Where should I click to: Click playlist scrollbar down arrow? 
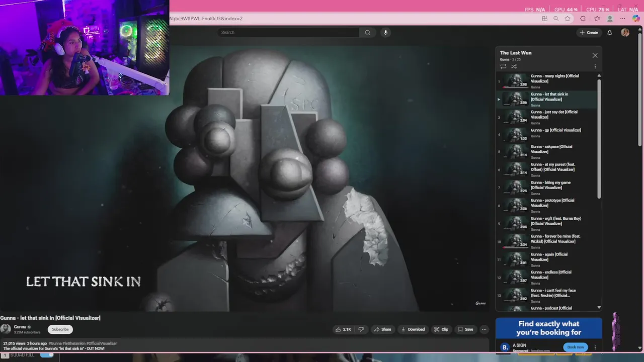point(599,307)
